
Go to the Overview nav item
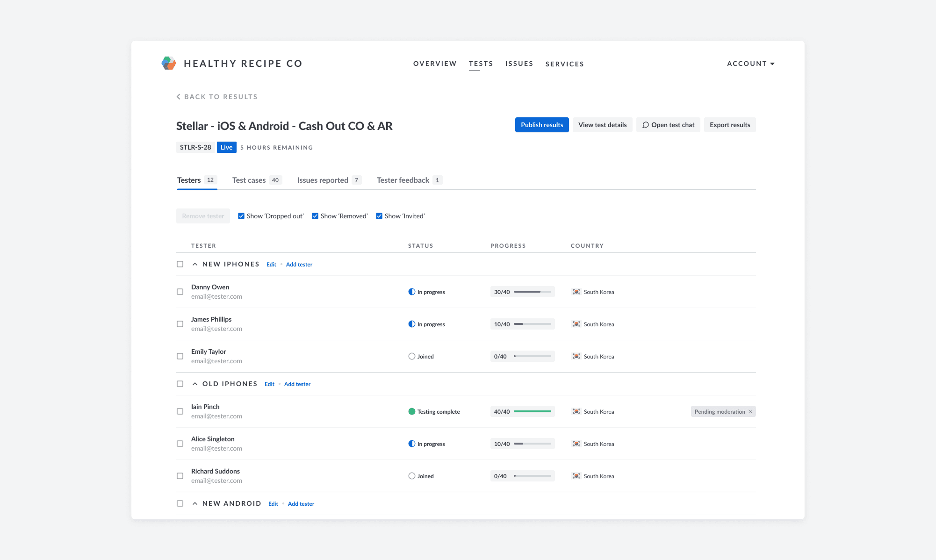(435, 64)
